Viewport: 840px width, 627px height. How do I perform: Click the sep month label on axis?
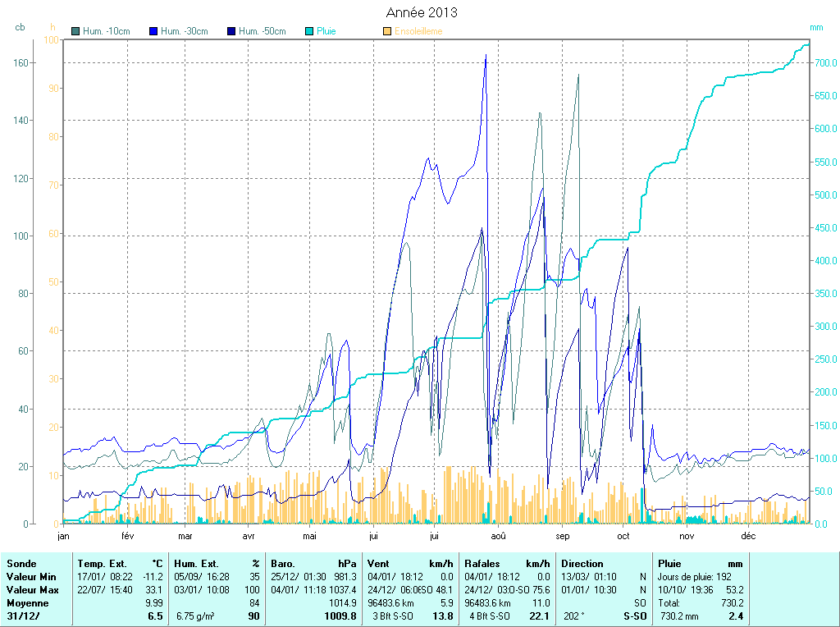pyautogui.click(x=562, y=536)
